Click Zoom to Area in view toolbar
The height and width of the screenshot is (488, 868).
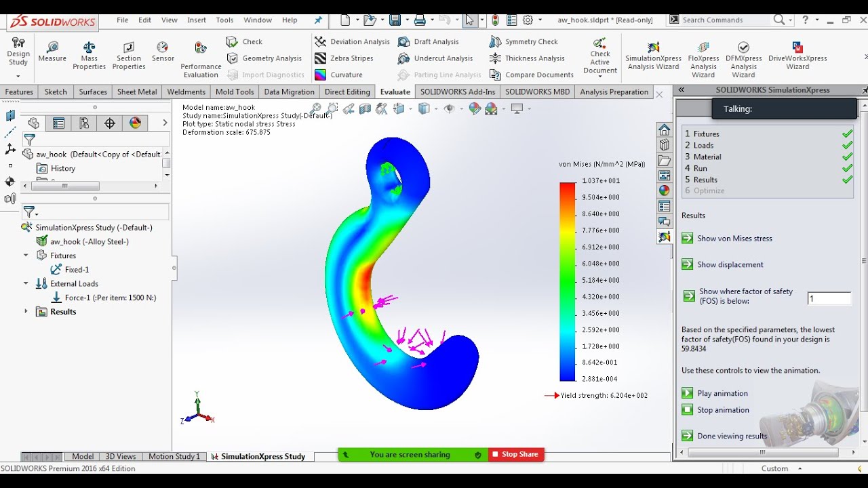pos(332,108)
